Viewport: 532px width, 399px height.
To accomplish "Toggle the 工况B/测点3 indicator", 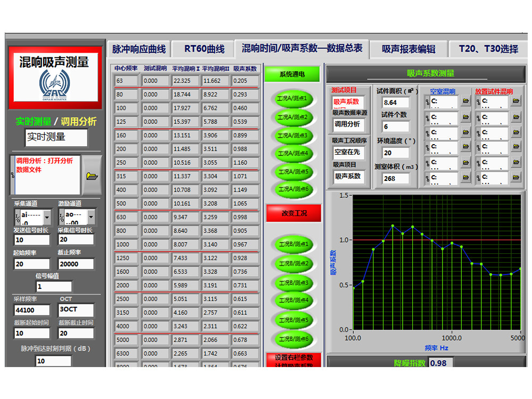I will 293,282.
